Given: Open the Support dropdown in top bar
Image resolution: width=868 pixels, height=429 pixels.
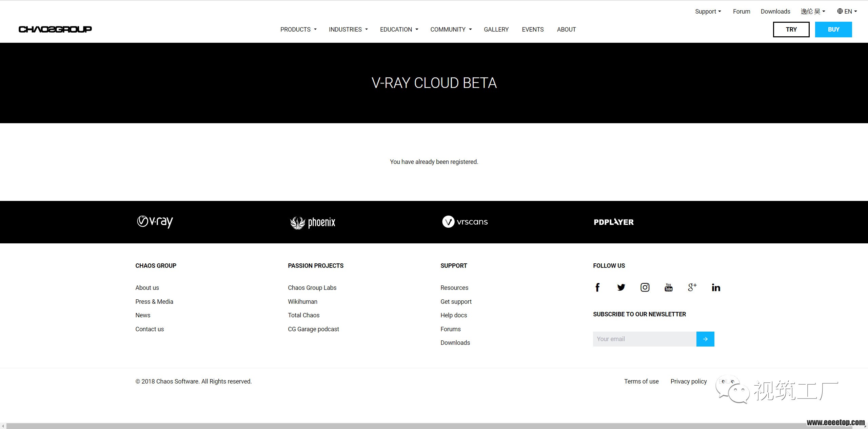Looking at the screenshot, I should (x=708, y=12).
